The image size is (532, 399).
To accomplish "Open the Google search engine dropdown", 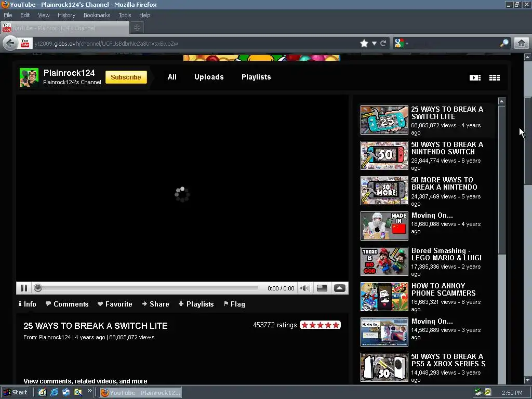I will (401, 44).
